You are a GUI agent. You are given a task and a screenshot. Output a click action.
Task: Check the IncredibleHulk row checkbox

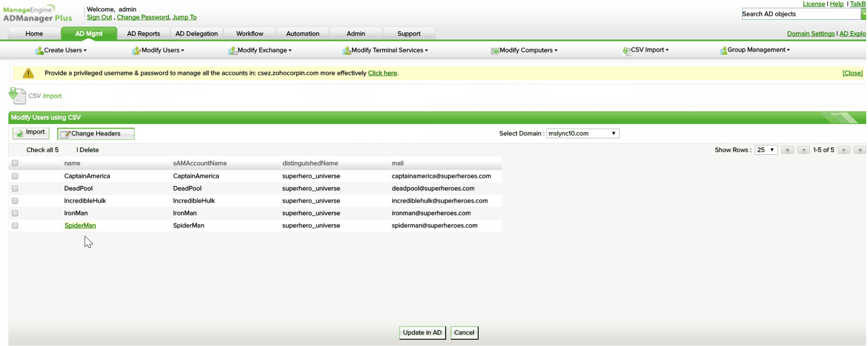[x=15, y=201]
